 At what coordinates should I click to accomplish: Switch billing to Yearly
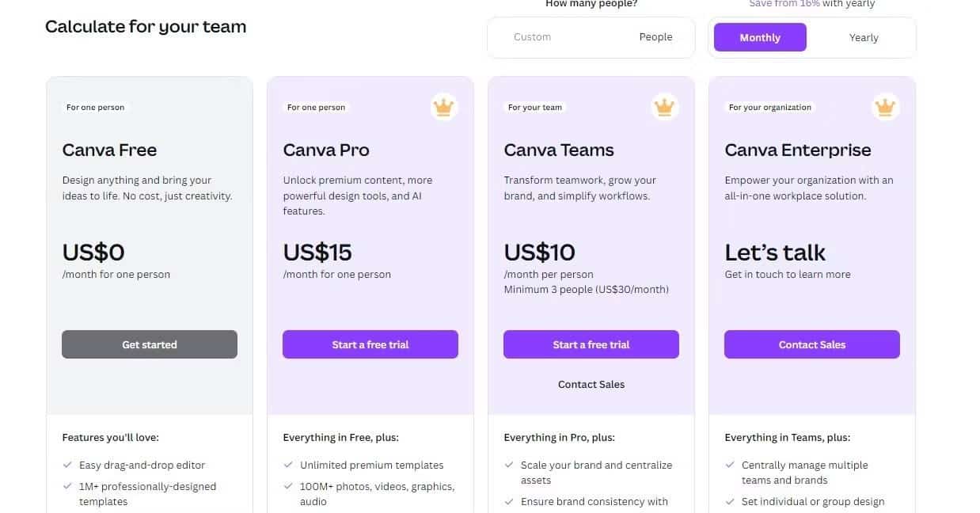864,37
